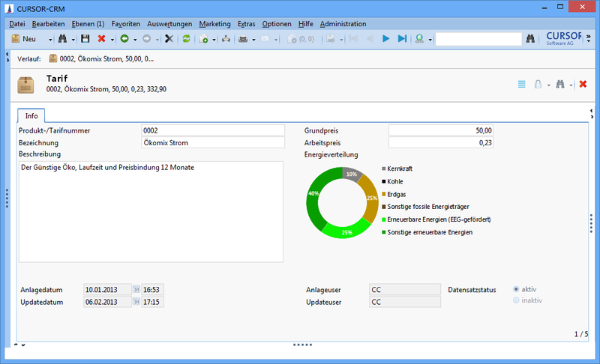Open the Auswertungen menu
The image size is (600, 364).
pyautogui.click(x=169, y=24)
